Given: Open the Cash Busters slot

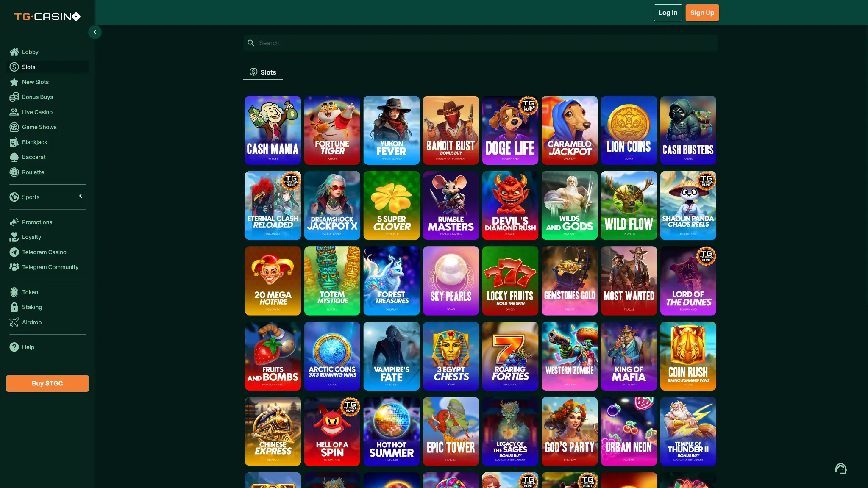Looking at the screenshot, I should point(688,130).
